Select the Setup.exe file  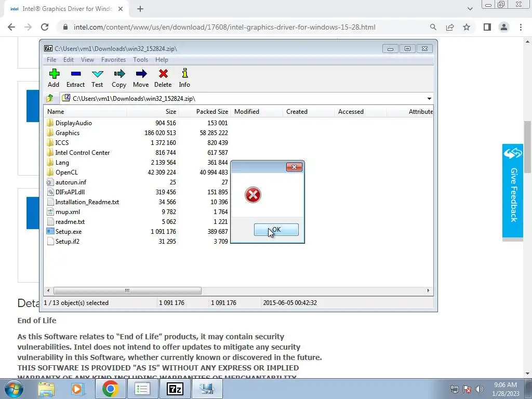coord(69,231)
